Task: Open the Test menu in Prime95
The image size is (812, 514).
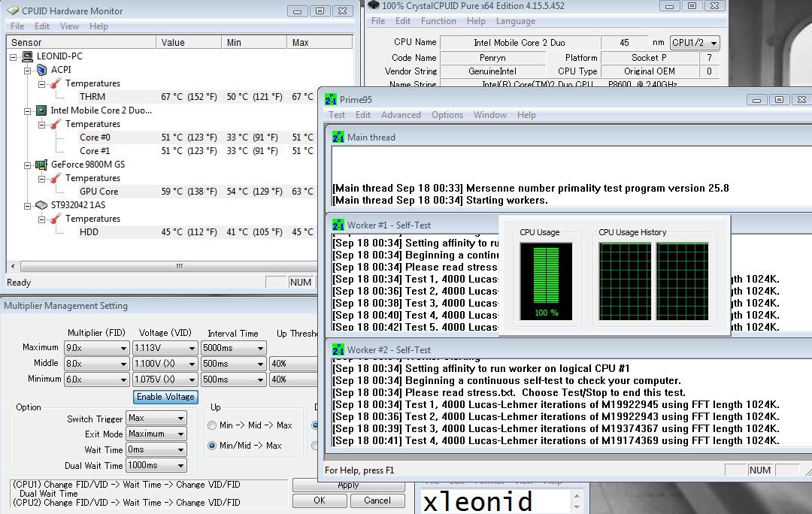Action: pyautogui.click(x=337, y=115)
